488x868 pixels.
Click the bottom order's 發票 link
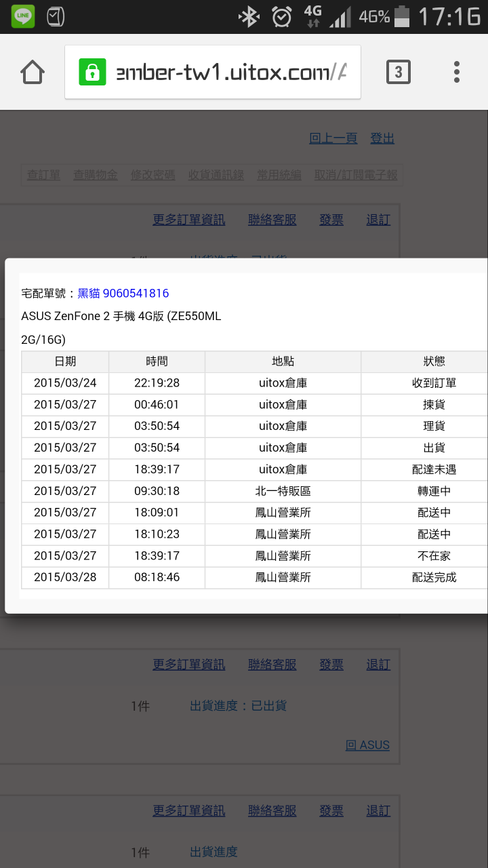[331, 811]
